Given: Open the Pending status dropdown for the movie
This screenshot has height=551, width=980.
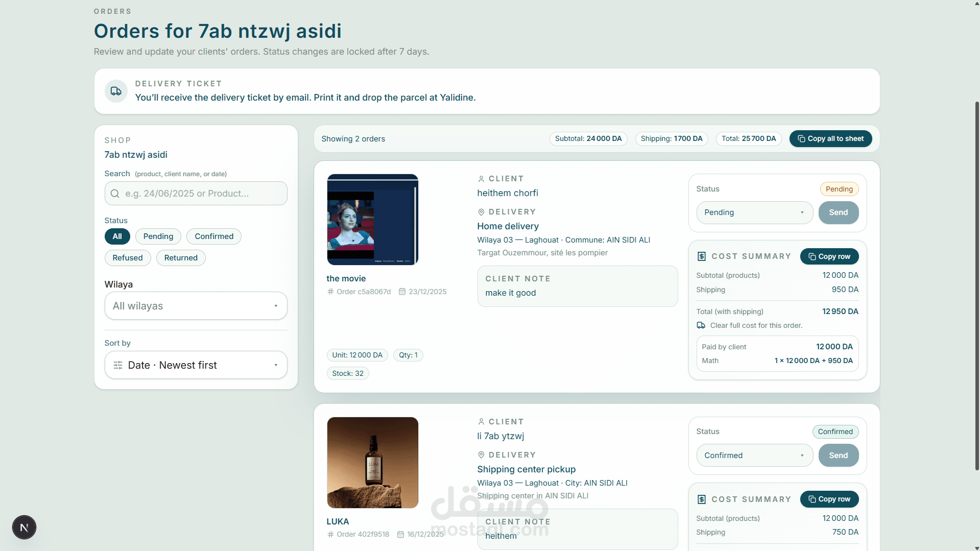Looking at the screenshot, I should coord(755,212).
